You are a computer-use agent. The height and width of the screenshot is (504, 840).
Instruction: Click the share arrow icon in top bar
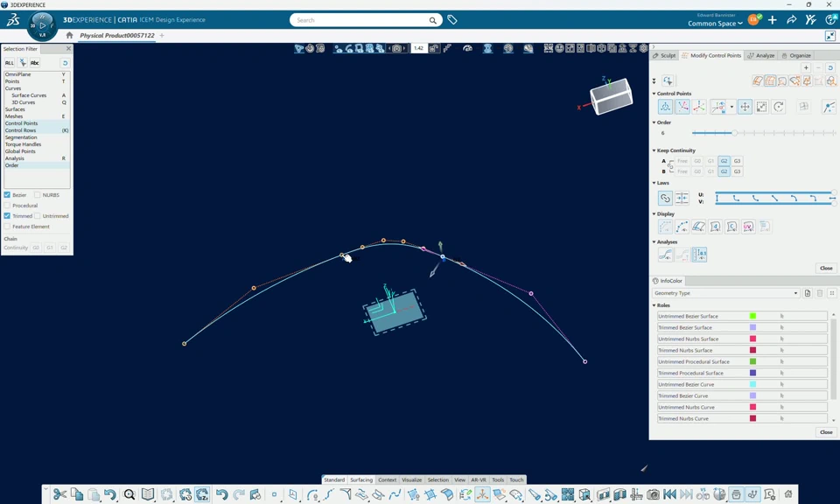click(x=791, y=20)
